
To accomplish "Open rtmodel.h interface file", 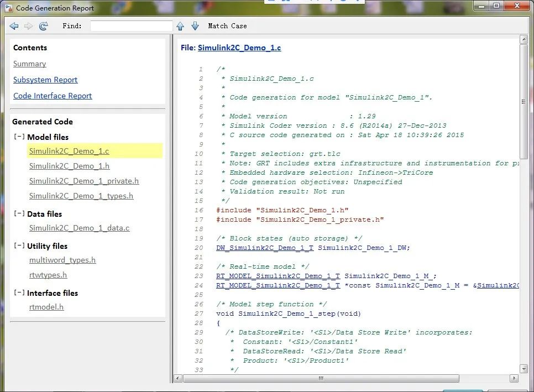I will pyautogui.click(x=46, y=307).
